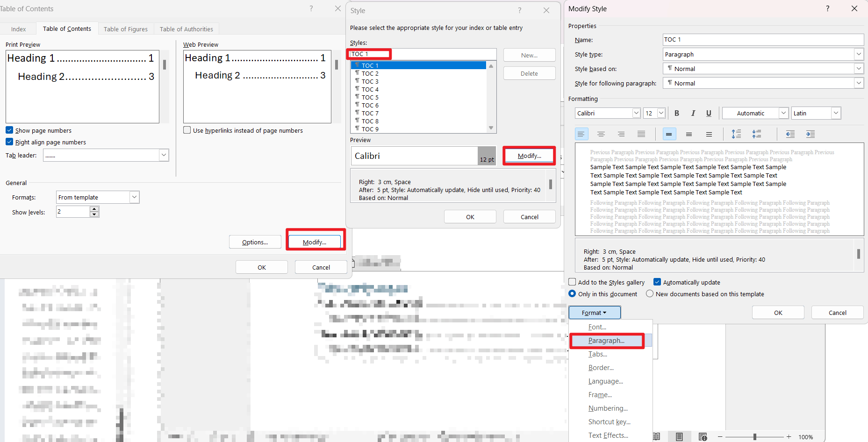Increase Show levels spinner value
This screenshot has width=868, height=442.
(x=94, y=209)
